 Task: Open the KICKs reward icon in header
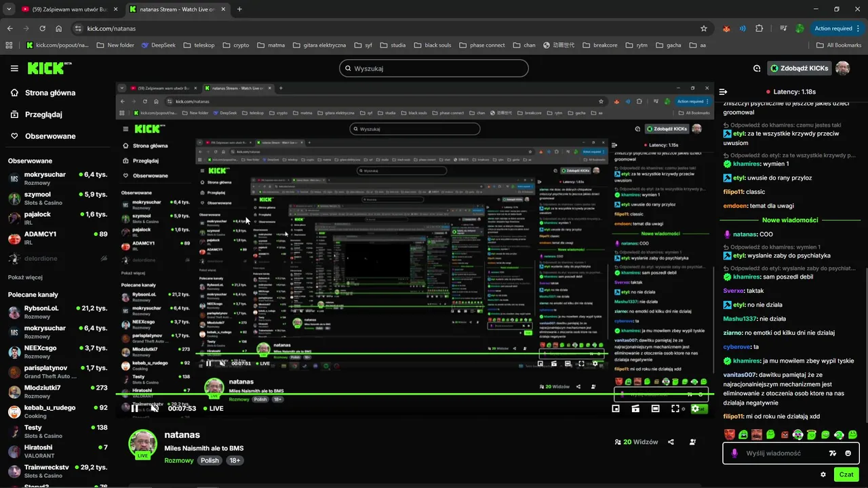pyautogui.click(x=757, y=68)
